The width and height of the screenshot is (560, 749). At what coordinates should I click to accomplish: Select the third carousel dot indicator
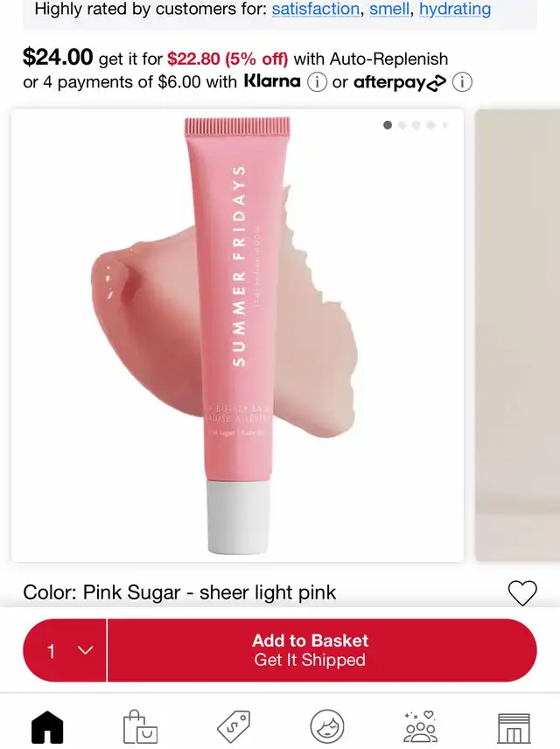tap(416, 125)
